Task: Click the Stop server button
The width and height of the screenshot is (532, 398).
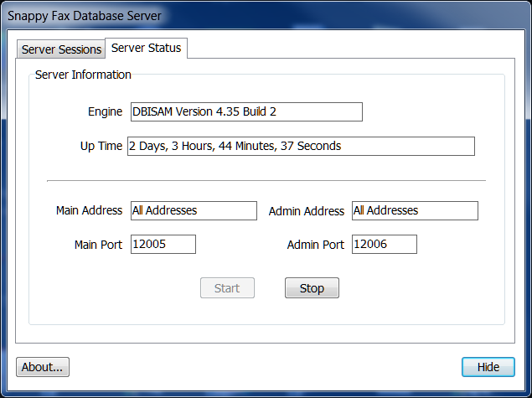Action: point(312,288)
